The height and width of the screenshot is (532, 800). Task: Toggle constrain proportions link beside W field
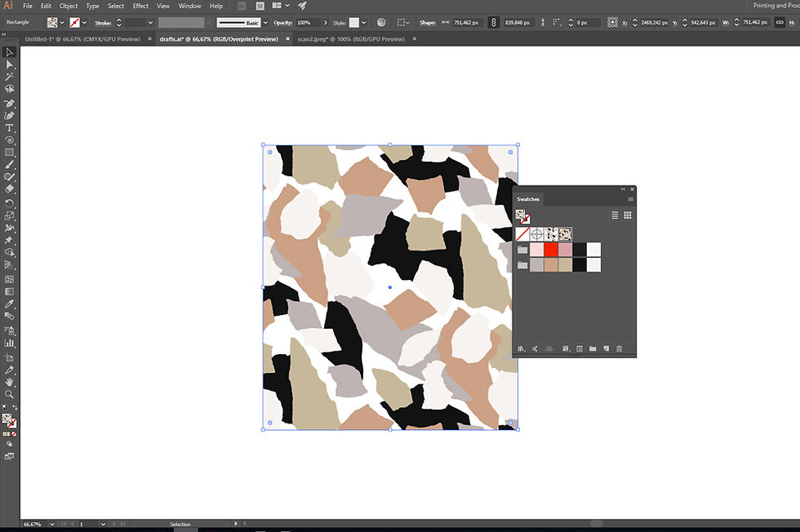(x=780, y=23)
